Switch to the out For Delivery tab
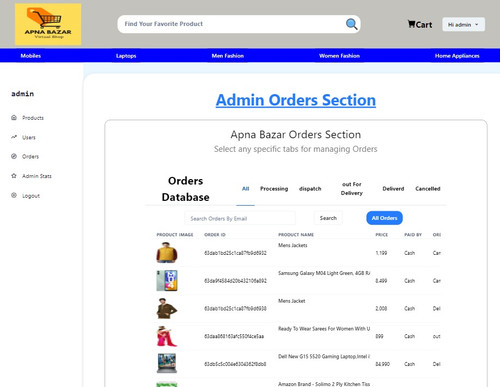500x387 pixels. 352,189
